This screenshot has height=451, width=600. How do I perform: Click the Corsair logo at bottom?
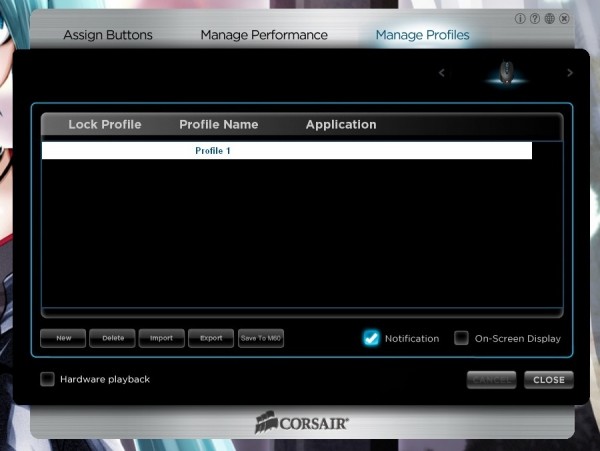(x=301, y=423)
